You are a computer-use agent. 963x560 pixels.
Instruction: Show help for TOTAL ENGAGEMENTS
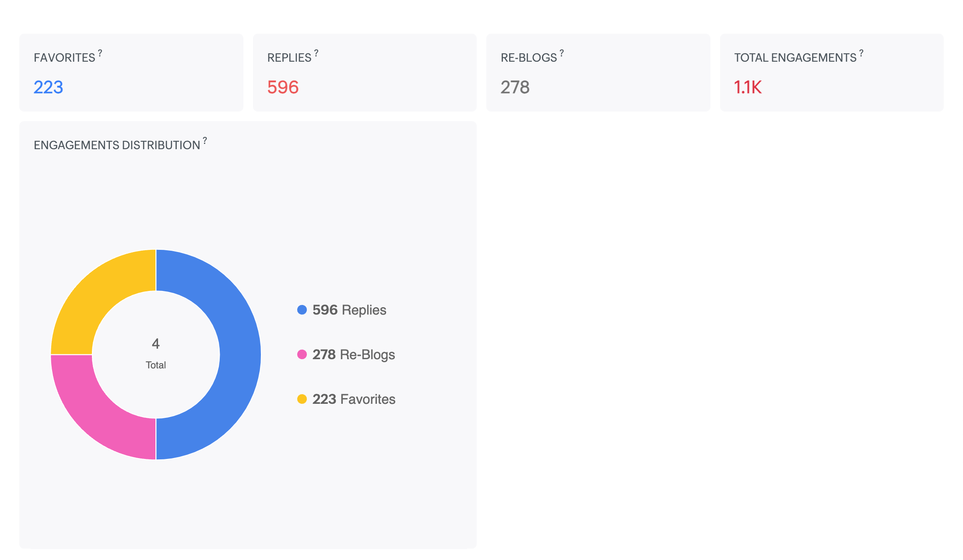pyautogui.click(x=861, y=53)
